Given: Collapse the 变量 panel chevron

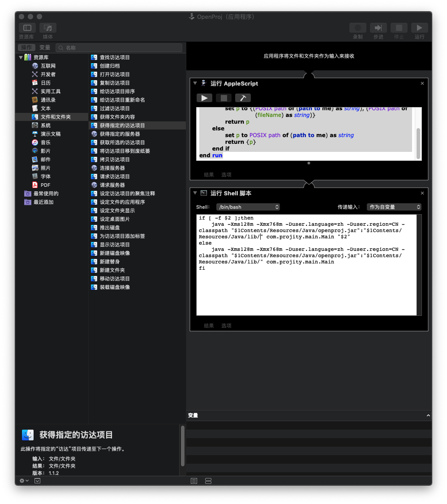Looking at the screenshot, I should (x=428, y=415).
